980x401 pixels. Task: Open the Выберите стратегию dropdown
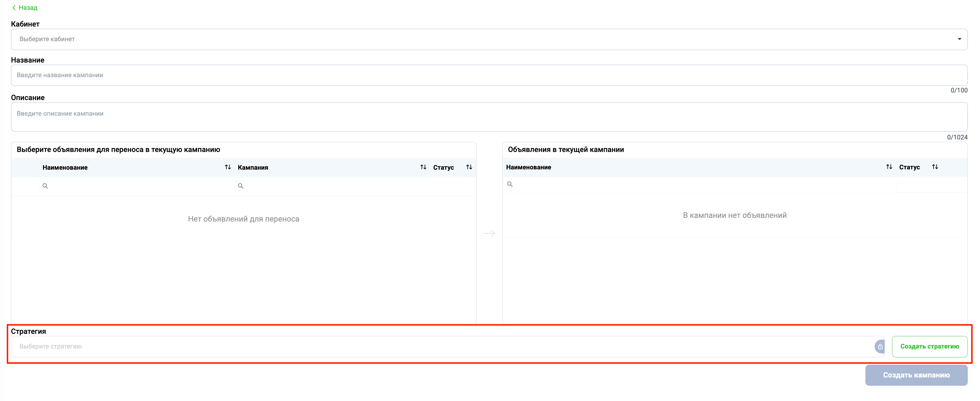[x=448, y=347]
